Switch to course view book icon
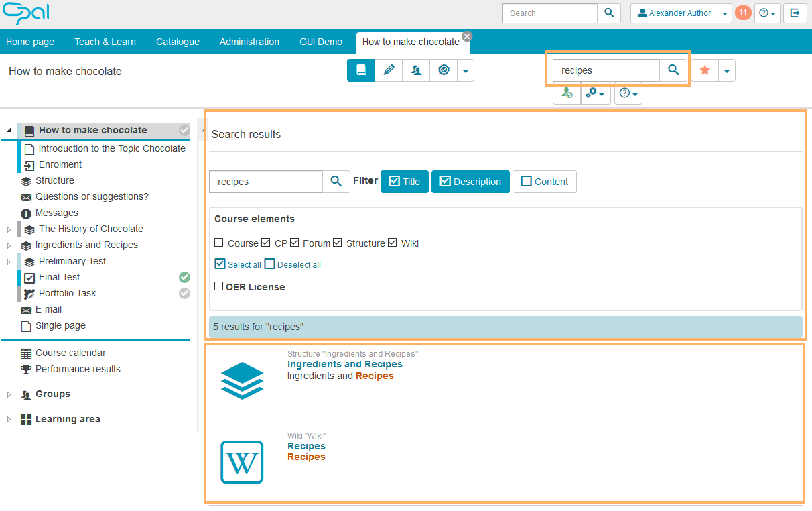This screenshot has width=812, height=511. pos(361,70)
